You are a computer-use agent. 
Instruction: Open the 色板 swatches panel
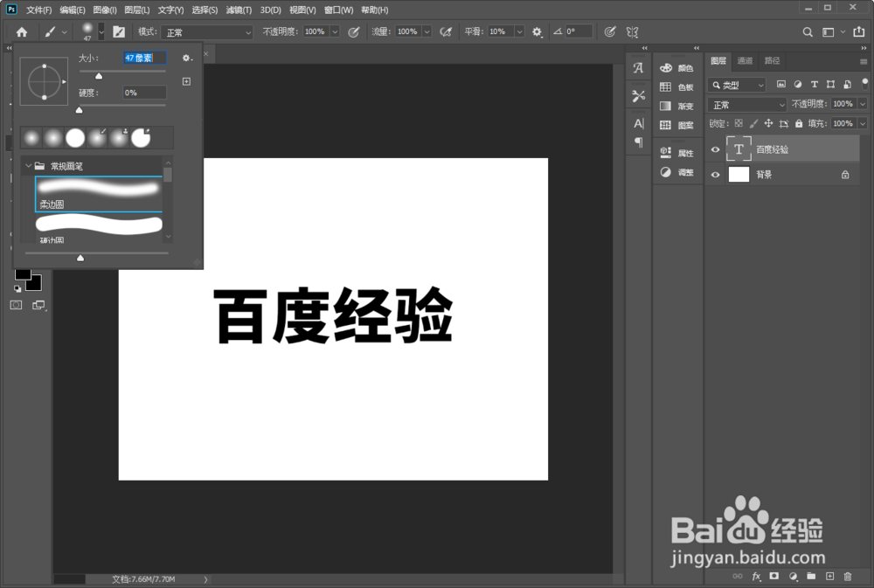pos(677,87)
